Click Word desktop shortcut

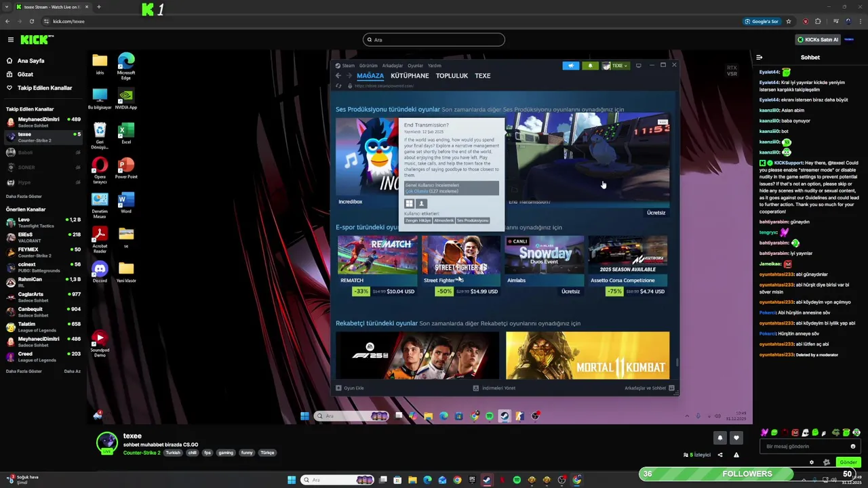(x=125, y=203)
